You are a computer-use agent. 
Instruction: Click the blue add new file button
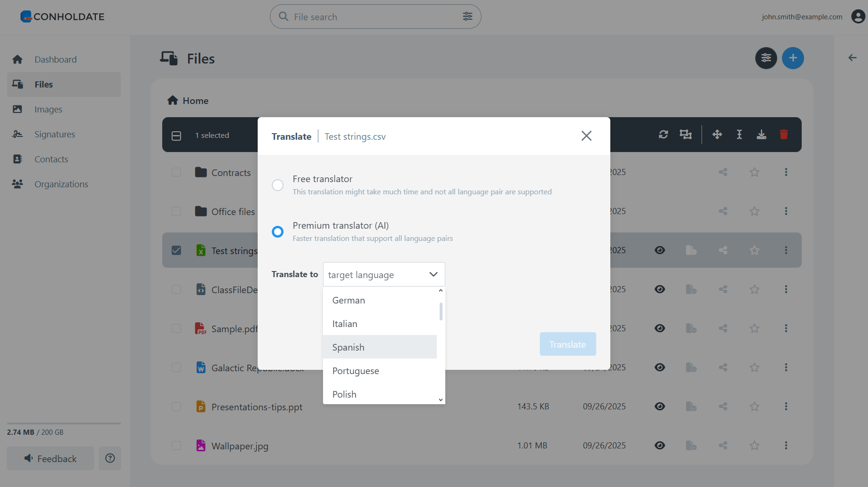[x=793, y=58]
